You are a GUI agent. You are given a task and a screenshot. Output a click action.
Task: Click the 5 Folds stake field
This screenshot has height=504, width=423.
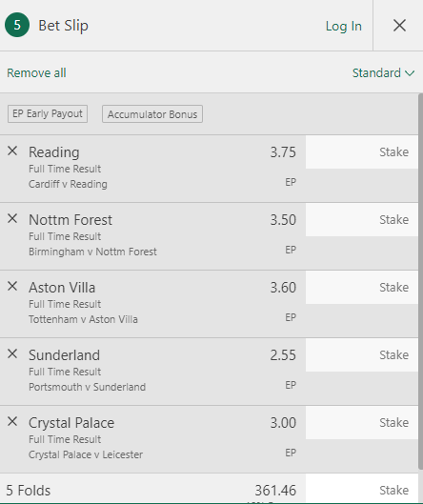coord(362,489)
